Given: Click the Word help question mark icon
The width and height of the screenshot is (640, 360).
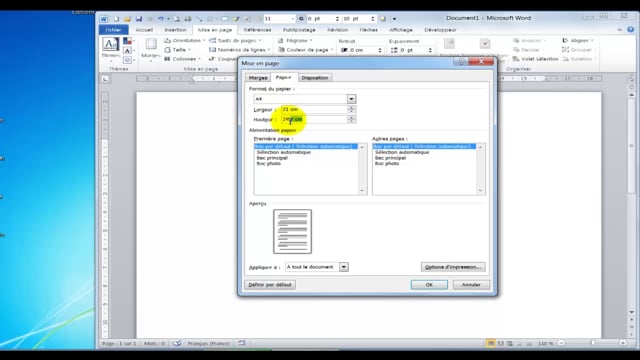Looking at the screenshot, I should [631, 29].
